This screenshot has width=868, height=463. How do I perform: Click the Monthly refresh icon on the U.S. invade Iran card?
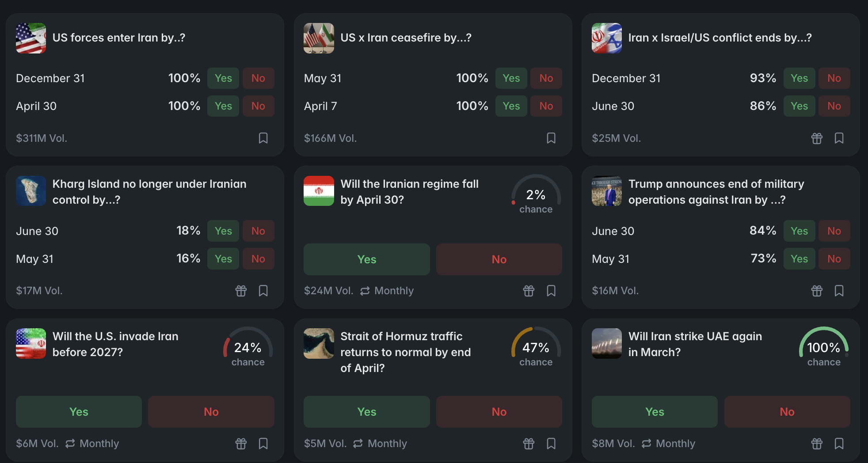click(69, 444)
